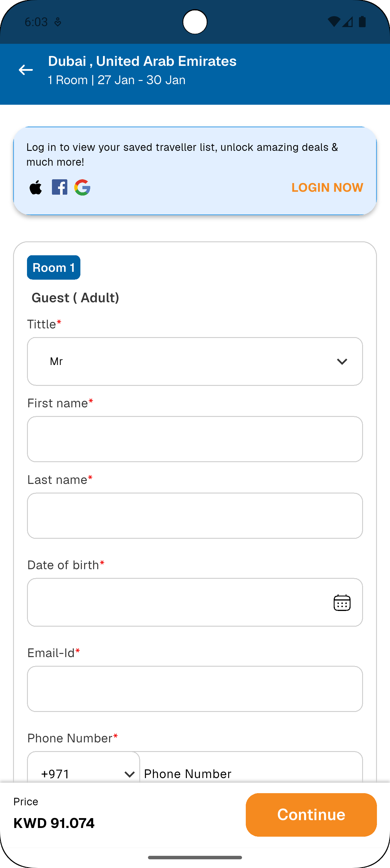Open the date of birth calendar icon
Screen dimensions: 390x868
[342, 603]
